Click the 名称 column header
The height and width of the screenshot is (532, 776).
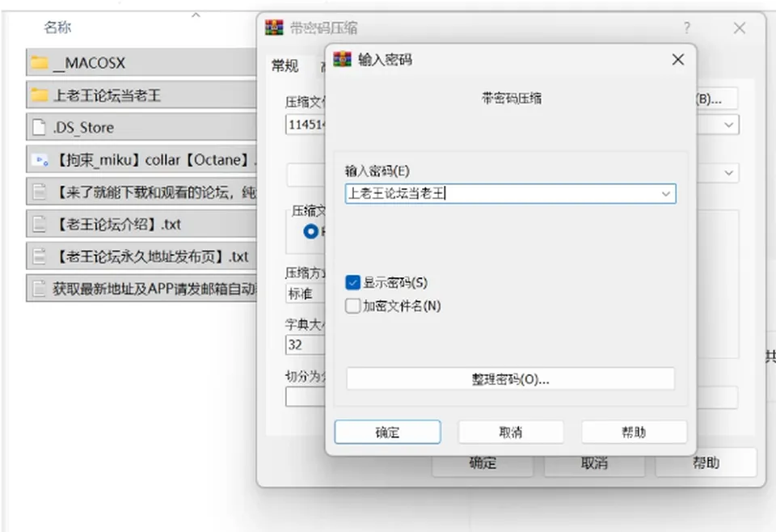(57, 27)
